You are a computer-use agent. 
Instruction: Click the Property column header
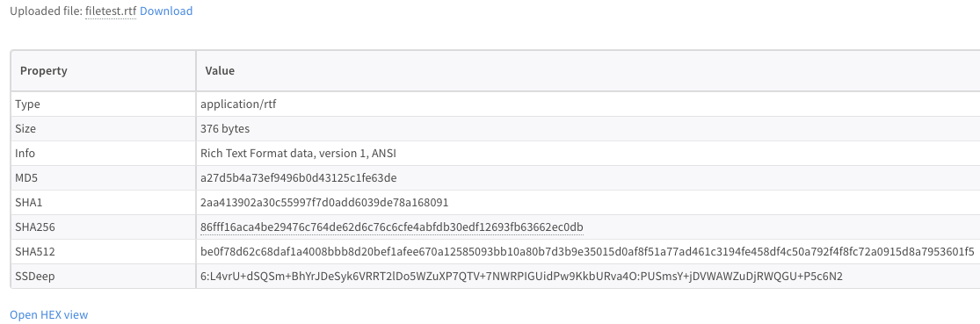pyautogui.click(x=44, y=70)
